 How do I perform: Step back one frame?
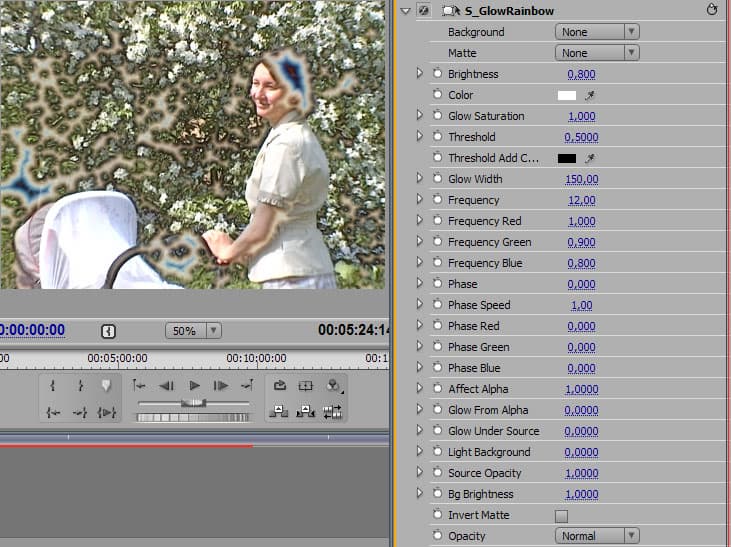(167, 386)
